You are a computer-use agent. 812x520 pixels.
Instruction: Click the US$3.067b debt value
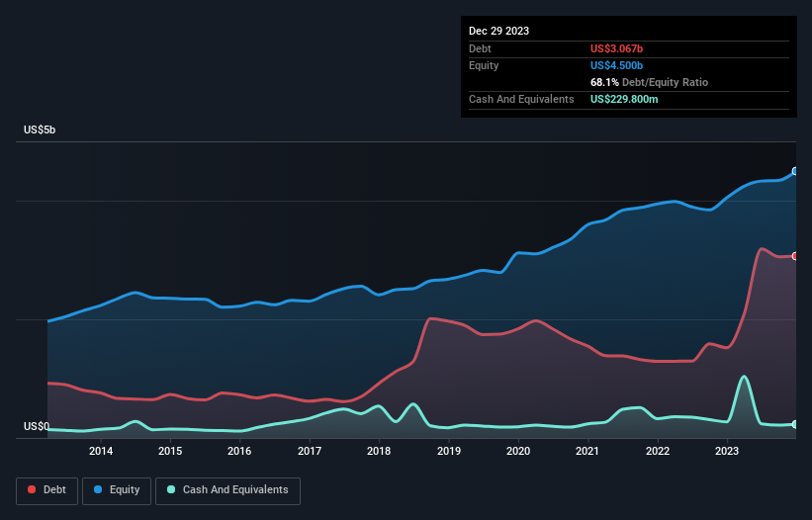pos(616,48)
